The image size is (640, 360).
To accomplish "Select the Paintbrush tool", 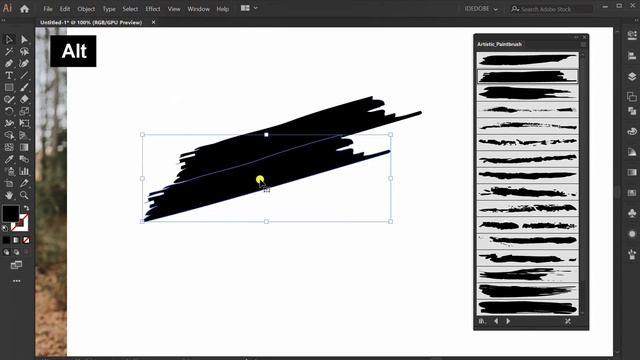I will pos(24,87).
